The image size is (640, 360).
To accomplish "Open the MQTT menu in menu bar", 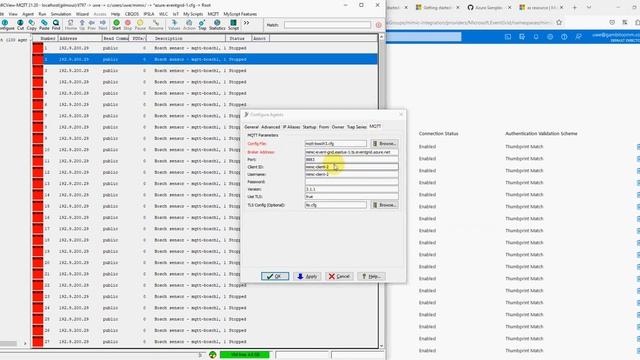I will pyautogui.click(x=213, y=14).
